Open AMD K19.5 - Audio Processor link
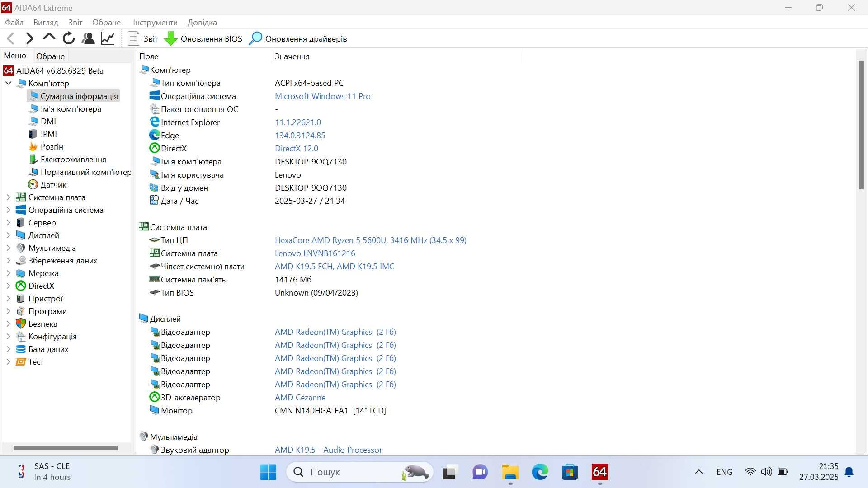Viewport: 868px width, 488px height. [328, 450]
